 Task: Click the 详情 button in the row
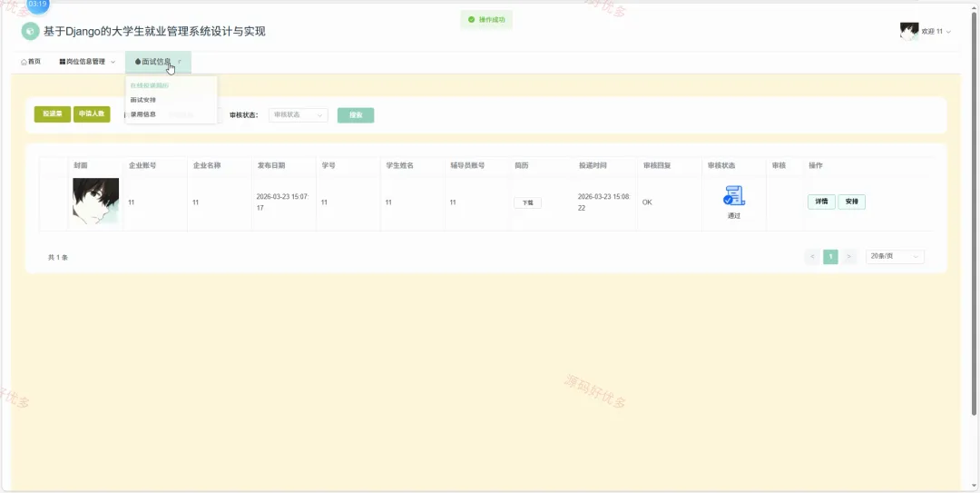click(821, 202)
